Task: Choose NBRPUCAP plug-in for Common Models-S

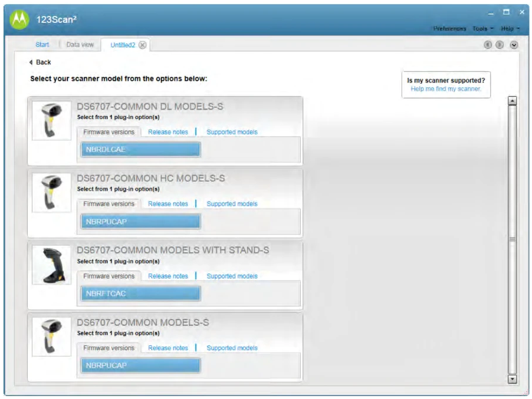Action: [141, 365]
